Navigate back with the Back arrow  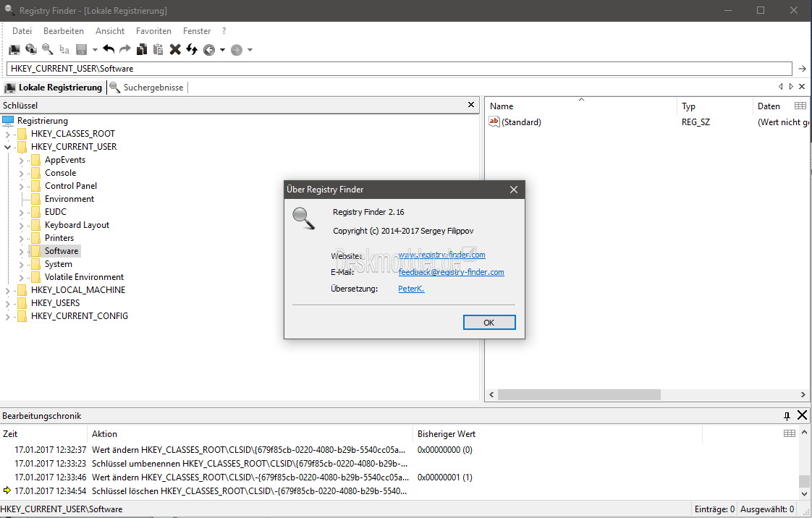pos(209,50)
